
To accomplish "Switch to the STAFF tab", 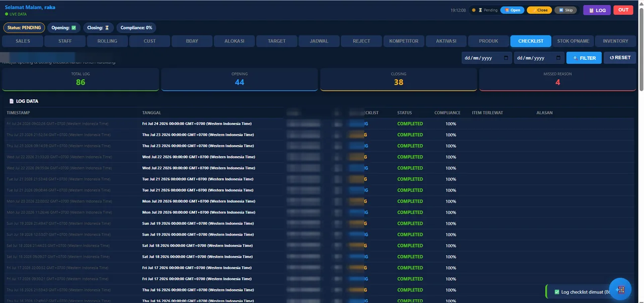I will 65,41.
